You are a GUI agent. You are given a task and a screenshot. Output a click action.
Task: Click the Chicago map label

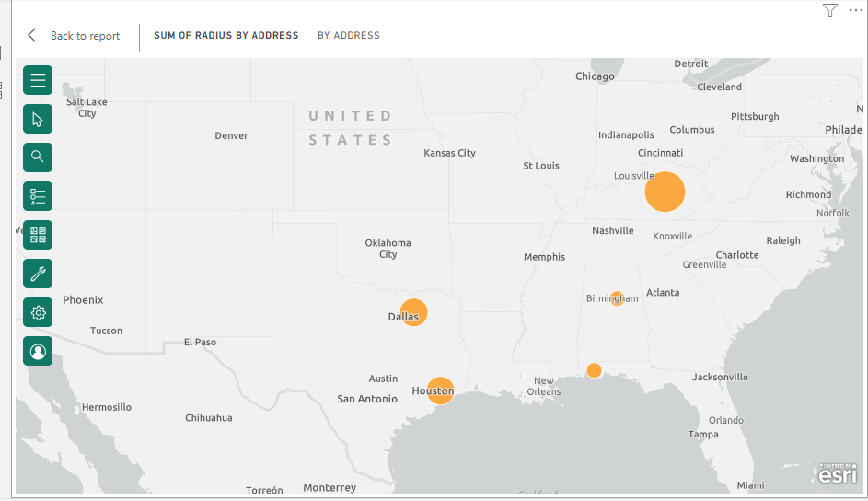(595, 76)
